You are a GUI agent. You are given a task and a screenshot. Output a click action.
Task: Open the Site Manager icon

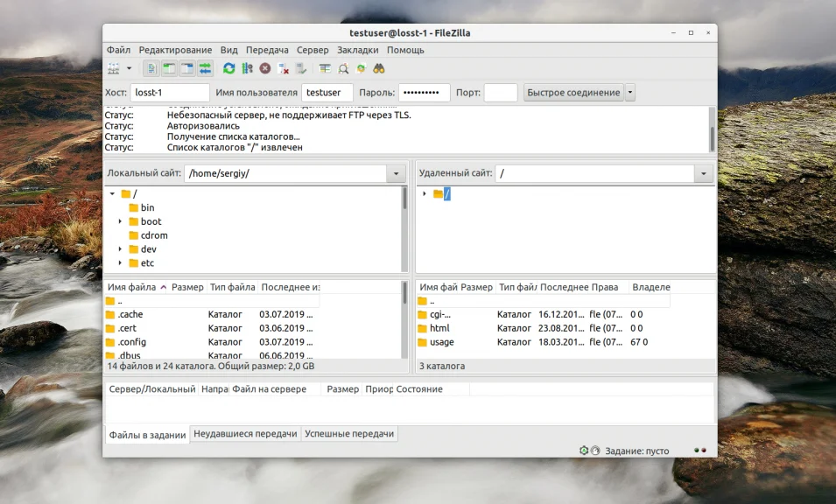(x=114, y=68)
